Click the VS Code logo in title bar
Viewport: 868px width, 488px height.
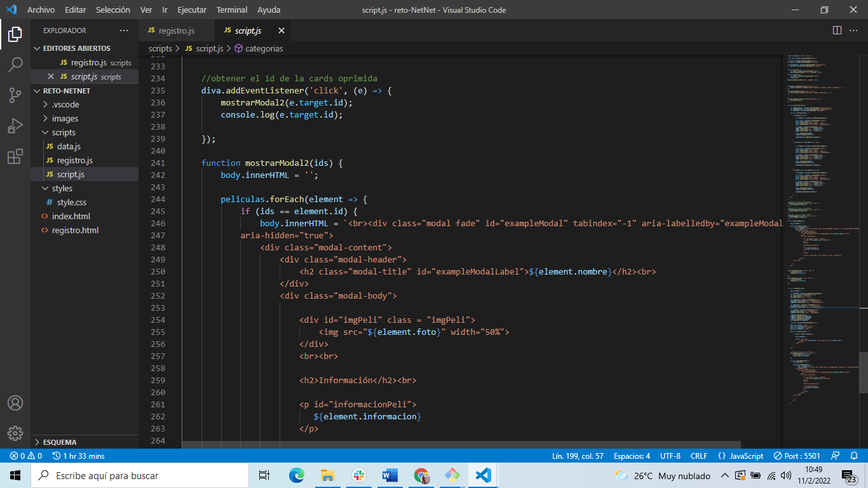[11, 10]
